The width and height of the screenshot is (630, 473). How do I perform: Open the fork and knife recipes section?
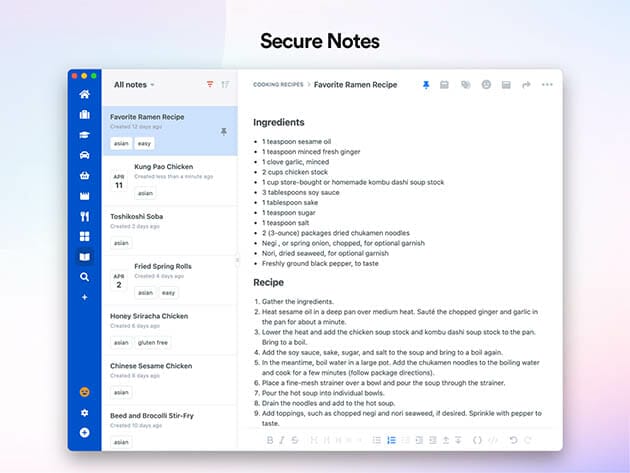point(84,216)
